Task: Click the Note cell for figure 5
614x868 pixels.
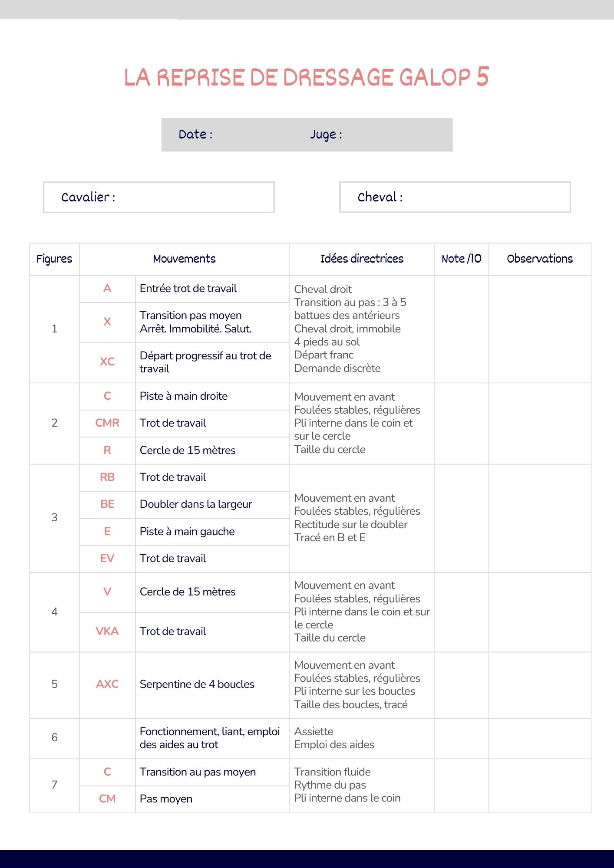Action: pos(461,685)
